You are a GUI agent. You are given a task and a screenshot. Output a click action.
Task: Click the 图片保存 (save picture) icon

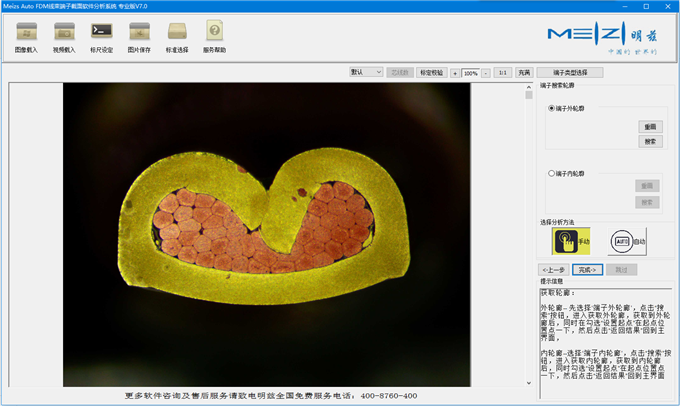139,32
